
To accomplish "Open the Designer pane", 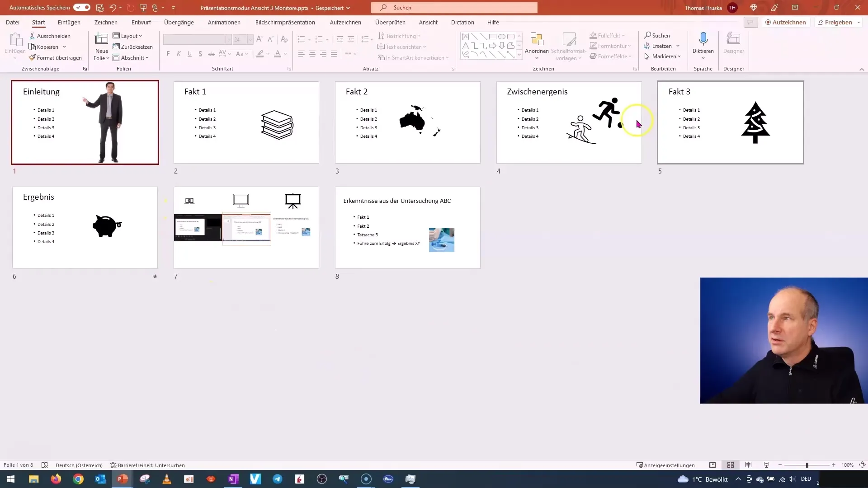I will [x=734, y=44].
